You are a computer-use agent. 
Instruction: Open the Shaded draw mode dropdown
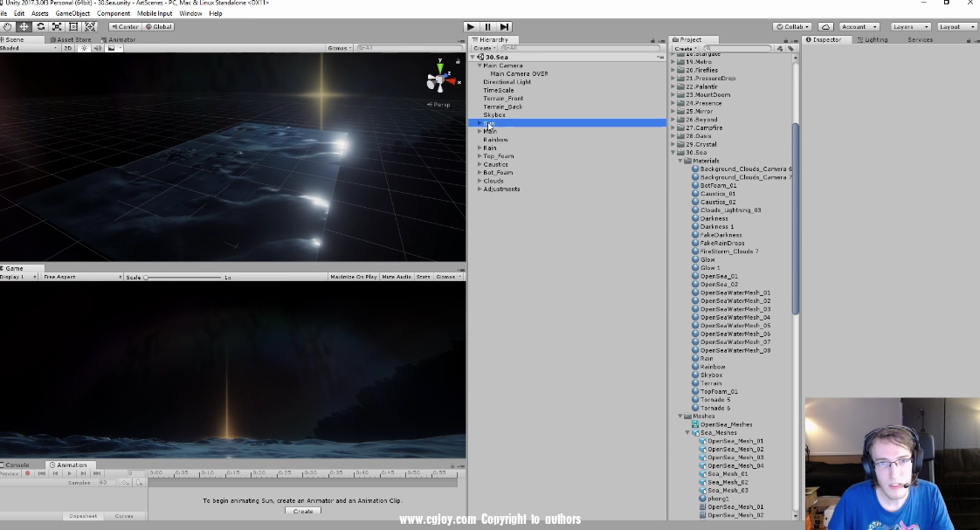(x=26, y=48)
